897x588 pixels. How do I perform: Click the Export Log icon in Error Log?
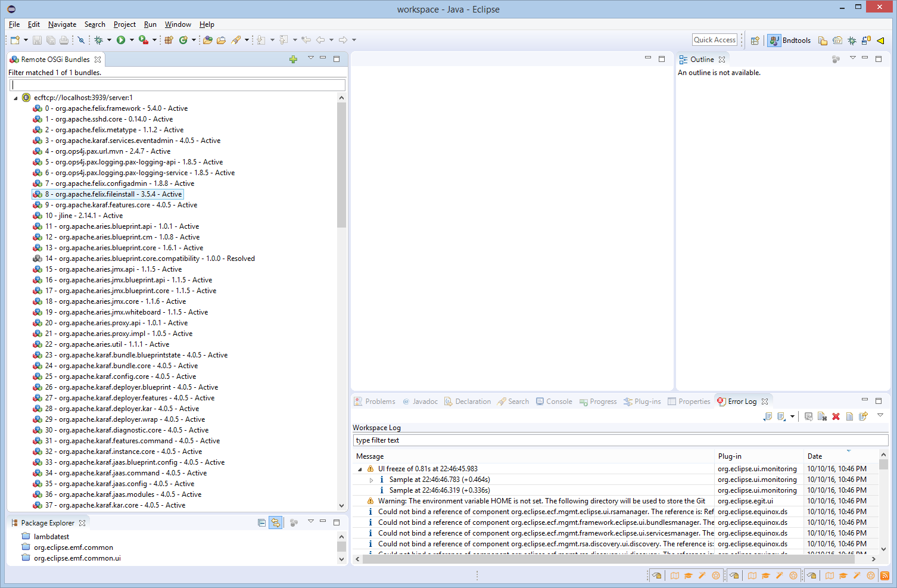768,416
